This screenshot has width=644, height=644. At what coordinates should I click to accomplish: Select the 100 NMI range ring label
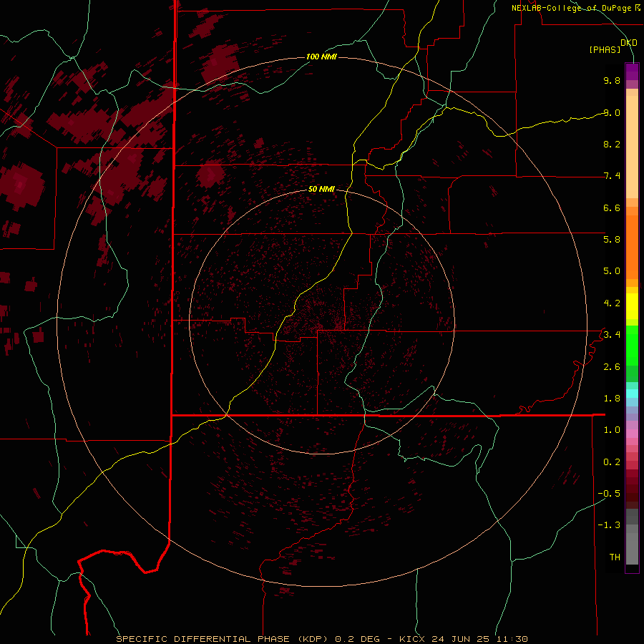(x=321, y=57)
